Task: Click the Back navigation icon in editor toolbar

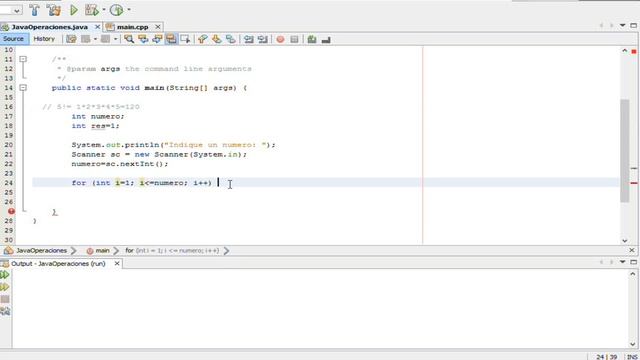Action: (85, 39)
